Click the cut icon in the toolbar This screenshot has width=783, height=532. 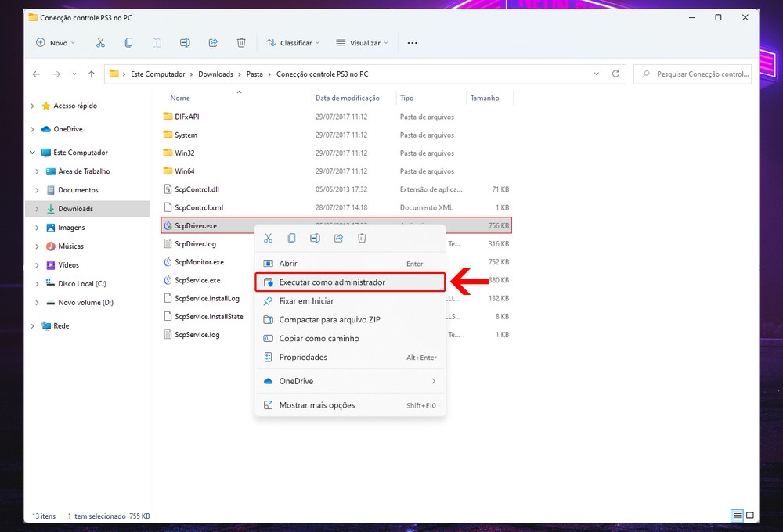point(100,43)
